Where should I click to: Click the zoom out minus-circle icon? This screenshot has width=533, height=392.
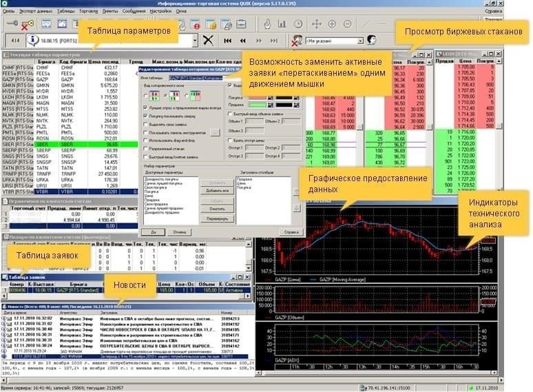[x=347, y=24]
